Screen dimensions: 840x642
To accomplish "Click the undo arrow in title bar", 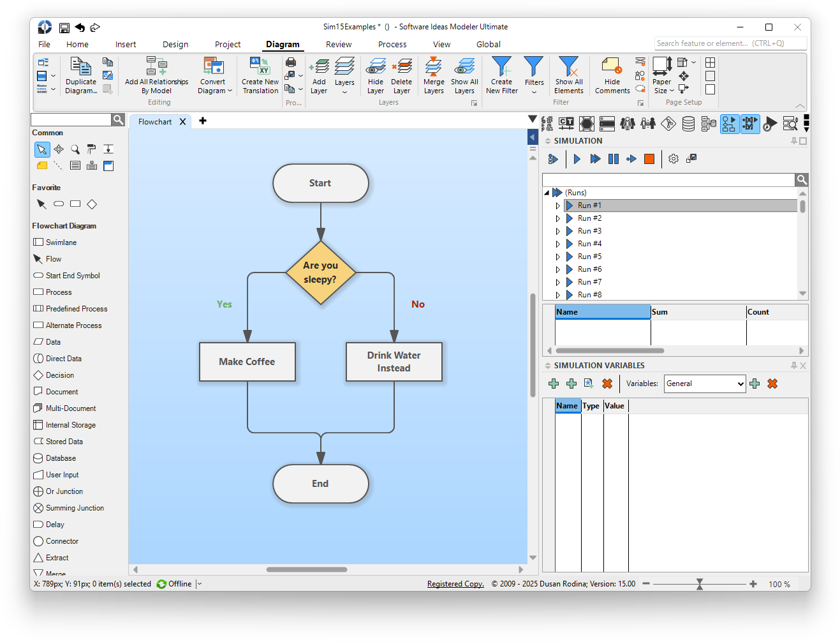I will 80,27.
